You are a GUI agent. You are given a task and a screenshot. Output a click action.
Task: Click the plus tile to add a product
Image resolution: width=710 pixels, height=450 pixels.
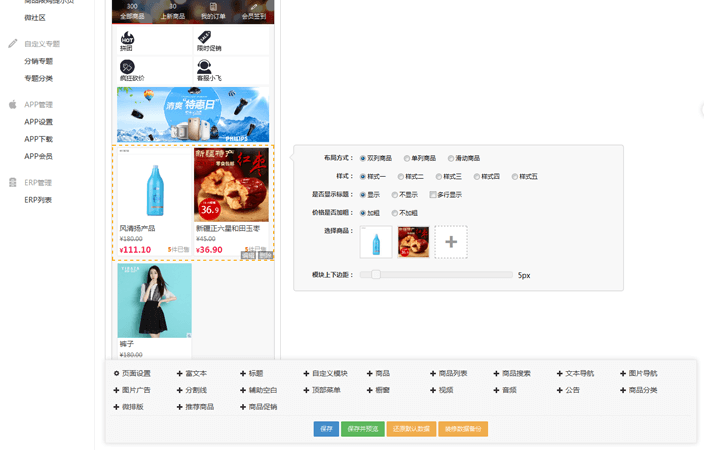point(450,242)
